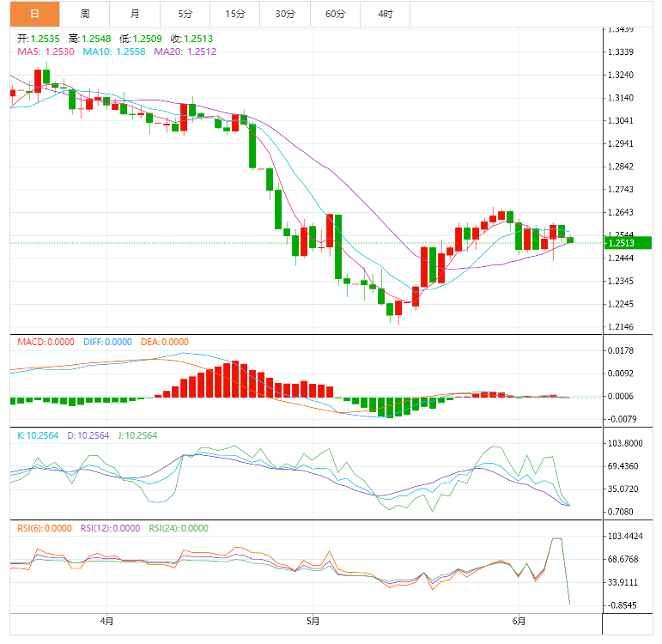
Task: Click the RSI(6) indicator label
Action: coord(45,528)
